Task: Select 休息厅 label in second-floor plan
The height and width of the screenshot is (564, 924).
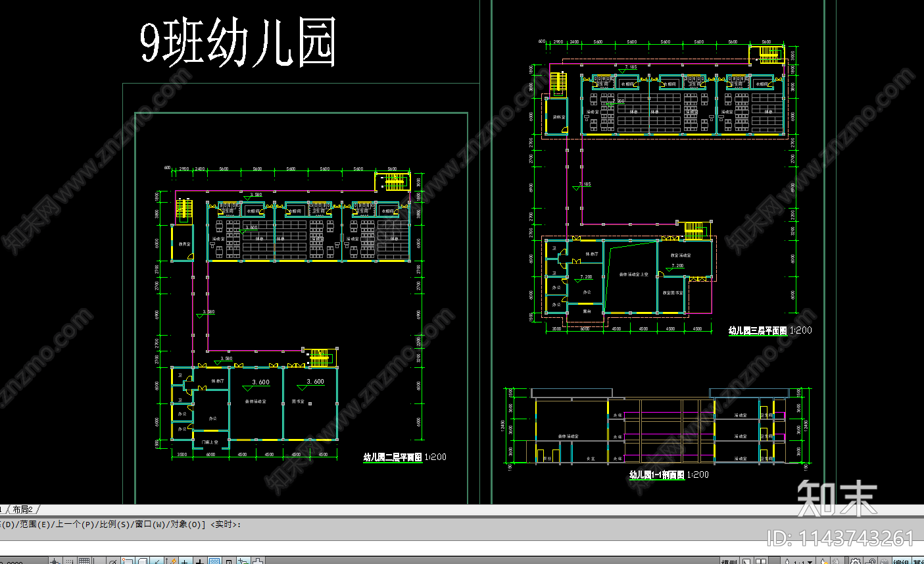Action: click(218, 381)
